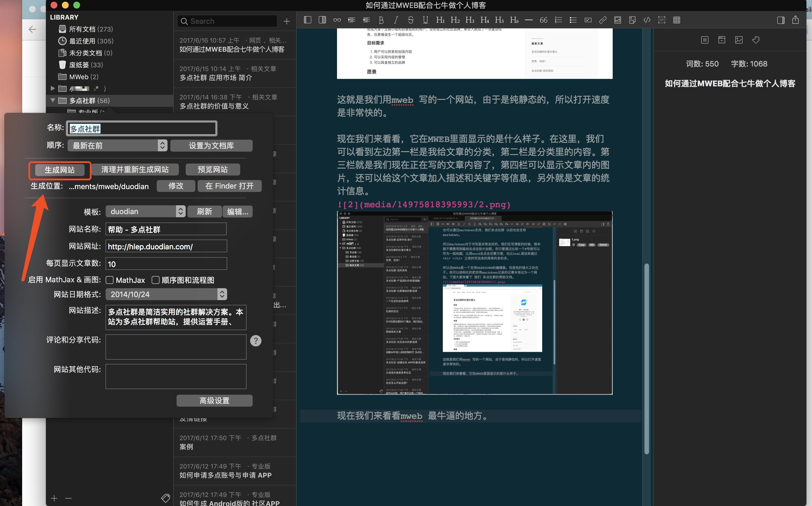
Task: Open the 网站日期格式 2014/10/24 dropdown
Action: tap(166, 294)
